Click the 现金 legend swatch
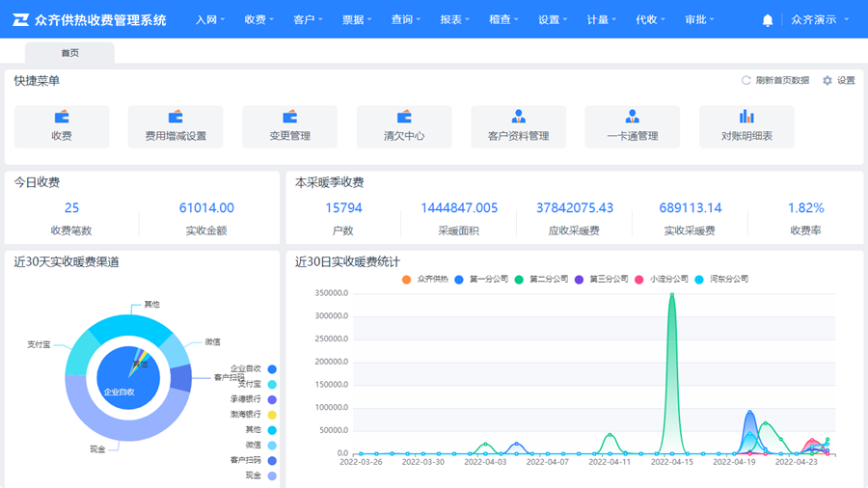 [x=272, y=475]
